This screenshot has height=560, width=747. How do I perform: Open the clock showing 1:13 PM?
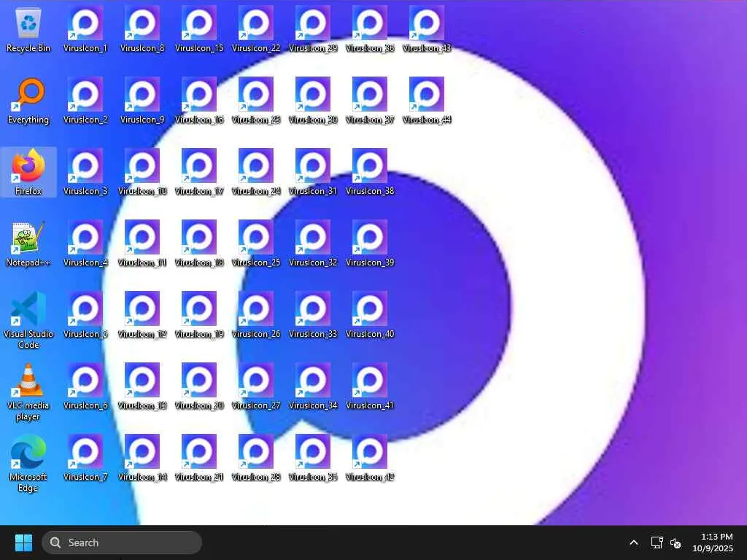(x=713, y=542)
